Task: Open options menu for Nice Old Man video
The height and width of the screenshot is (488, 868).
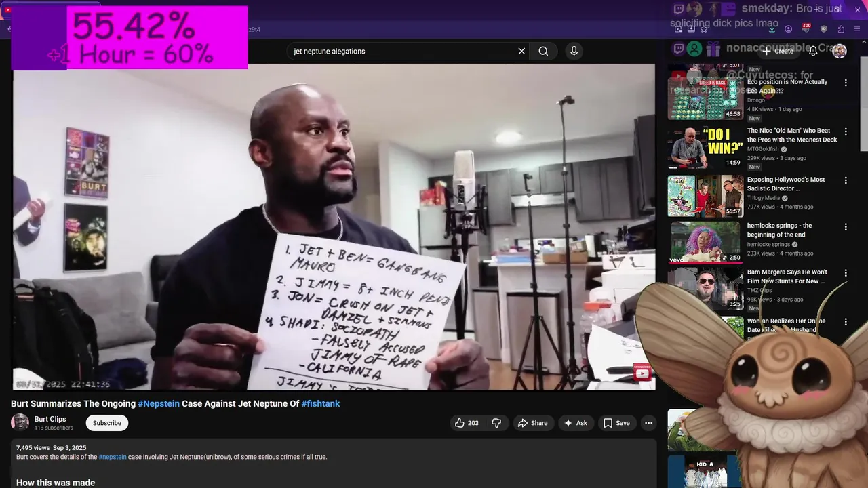Action: 846,131
